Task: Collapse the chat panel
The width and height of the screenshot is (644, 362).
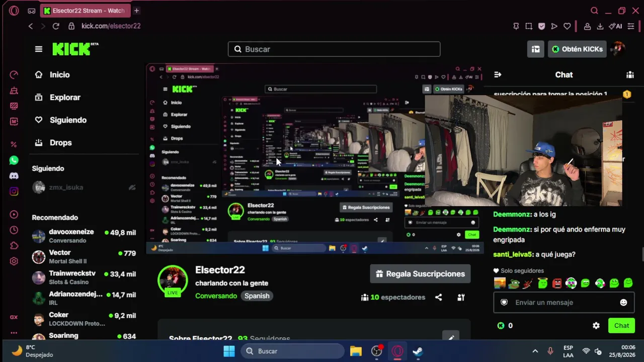Action: point(498,75)
